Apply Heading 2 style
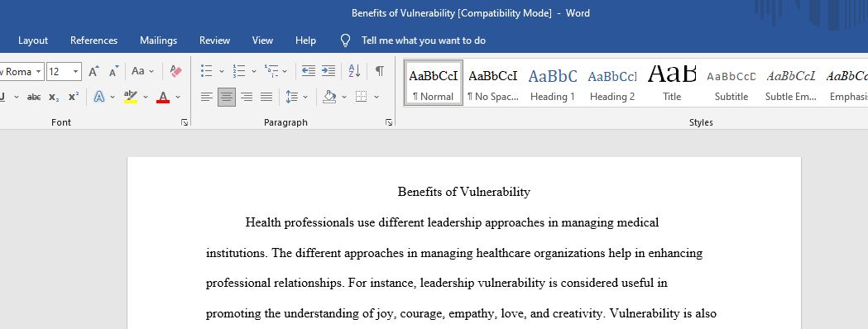The image size is (868, 329). [x=612, y=83]
